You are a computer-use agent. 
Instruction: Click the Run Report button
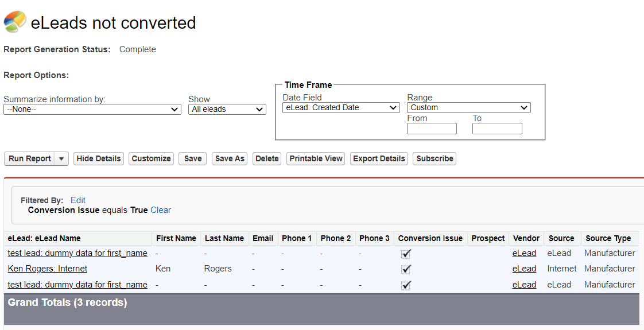click(x=30, y=159)
